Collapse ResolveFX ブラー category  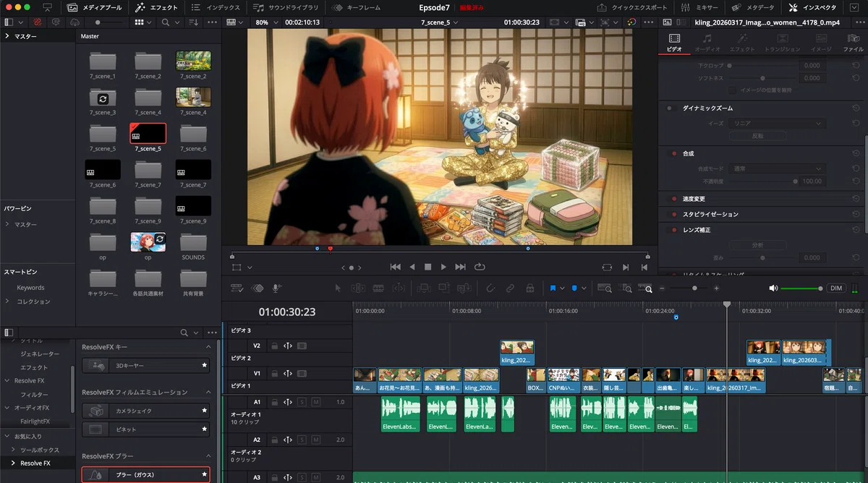pyautogui.click(x=210, y=456)
